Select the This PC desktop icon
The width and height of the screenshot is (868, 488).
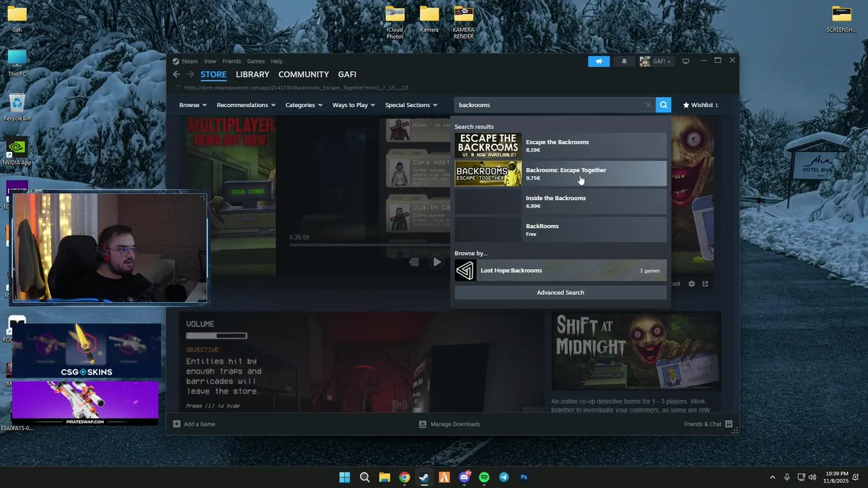click(17, 63)
